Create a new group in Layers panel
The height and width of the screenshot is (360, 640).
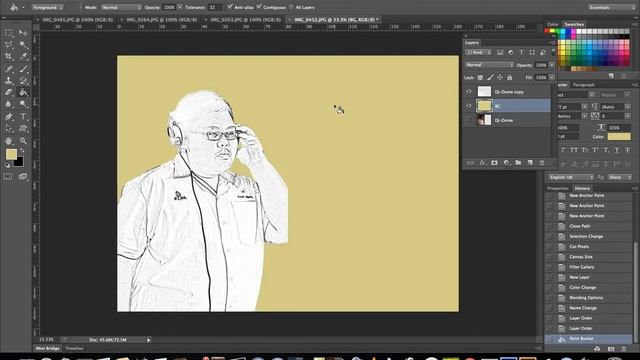point(518,163)
